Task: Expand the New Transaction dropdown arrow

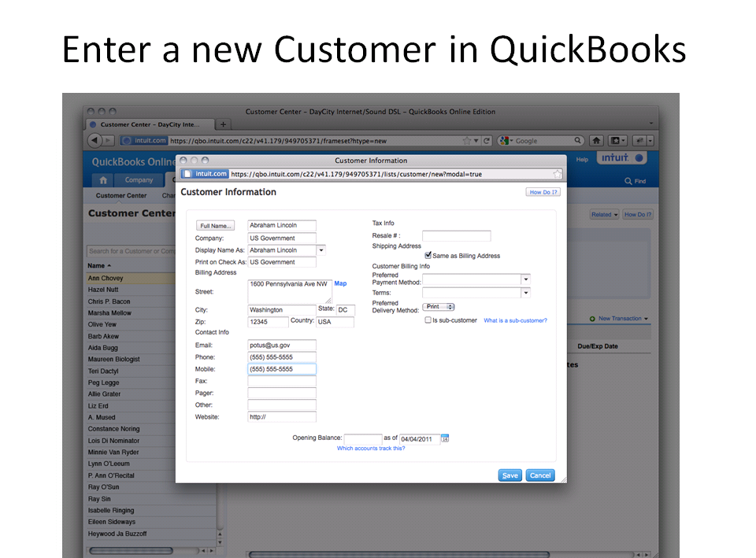Action: coord(646,319)
